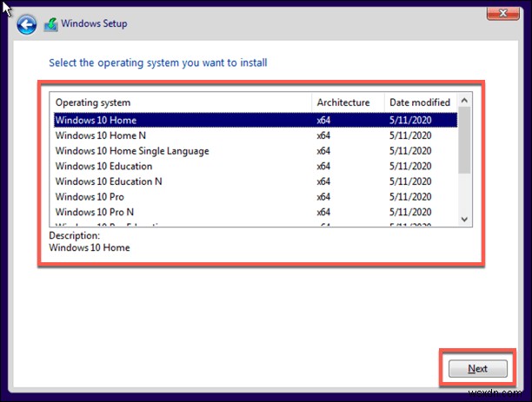Click 5/11/2020 date in Windows 10 Education row
The height and width of the screenshot is (402, 532).
click(x=410, y=166)
